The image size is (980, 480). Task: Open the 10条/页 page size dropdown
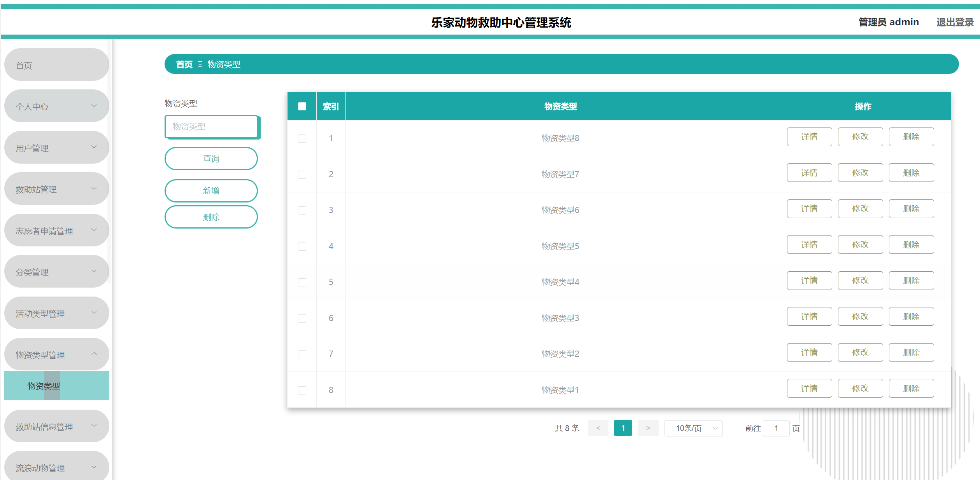click(x=693, y=428)
